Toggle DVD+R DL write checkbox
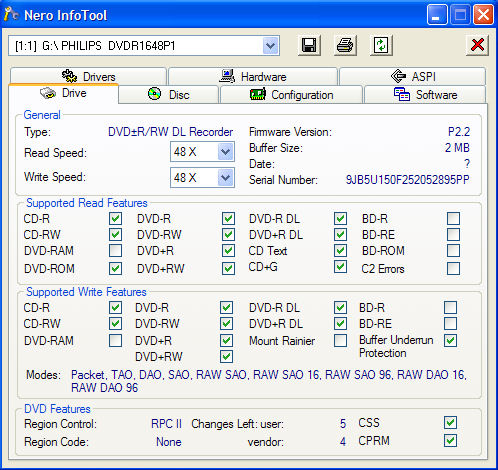This screenshot has width=498, height=470. point(340,323)
